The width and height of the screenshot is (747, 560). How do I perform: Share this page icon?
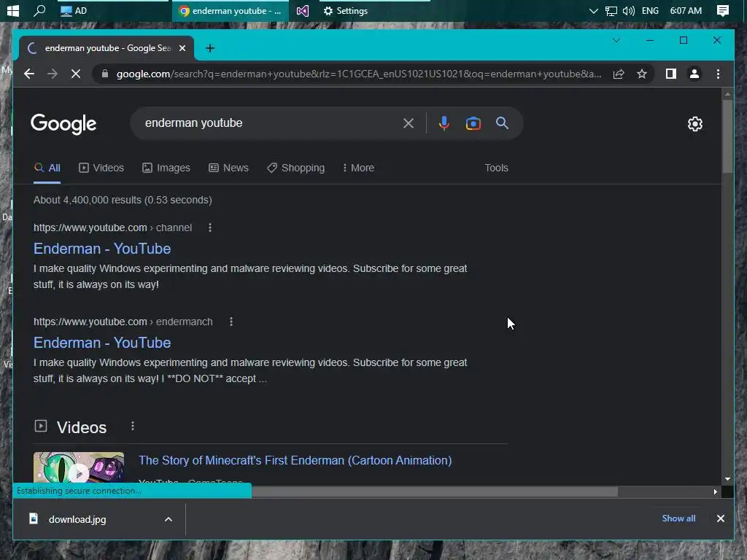(619, 74)
